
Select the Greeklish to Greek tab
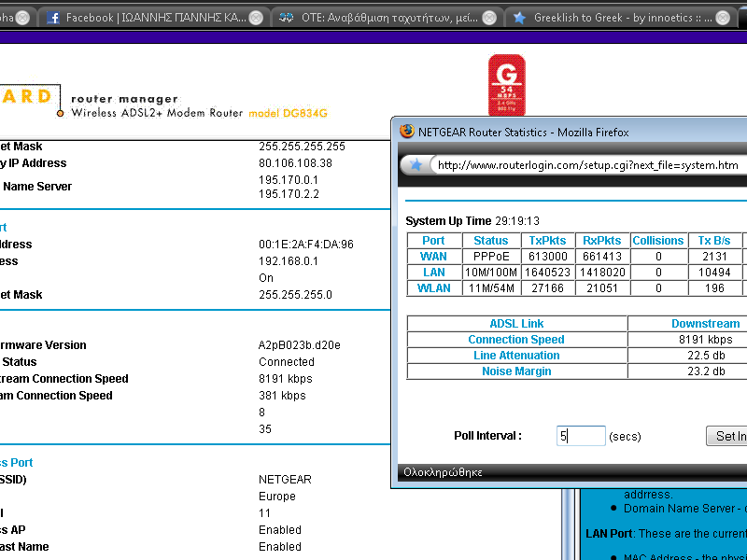[620, 18]
